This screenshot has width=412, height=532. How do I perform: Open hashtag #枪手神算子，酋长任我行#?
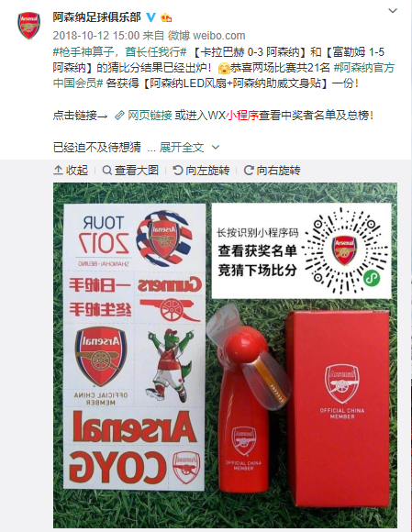[x=120, y=52]
